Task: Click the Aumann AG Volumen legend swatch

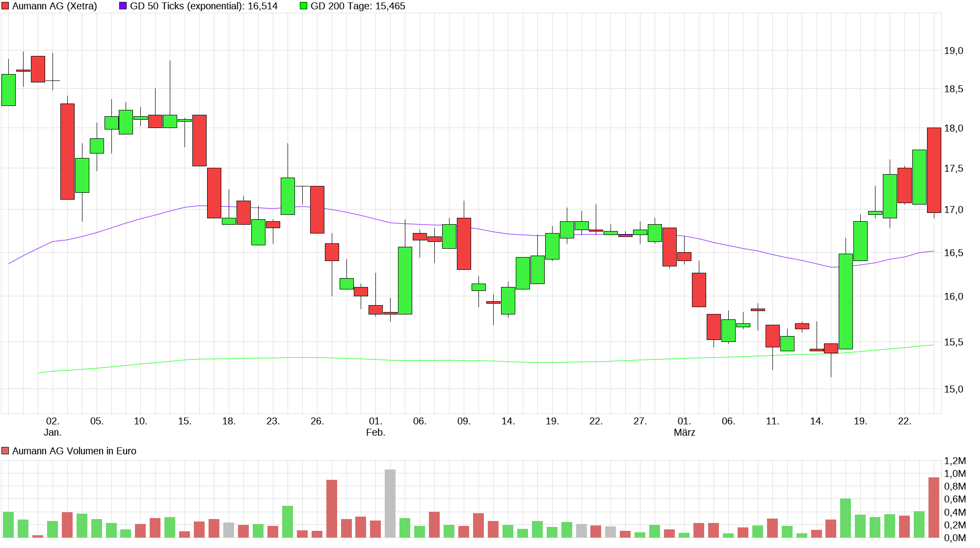Action: pyautogui.click(x=5, y=451)
